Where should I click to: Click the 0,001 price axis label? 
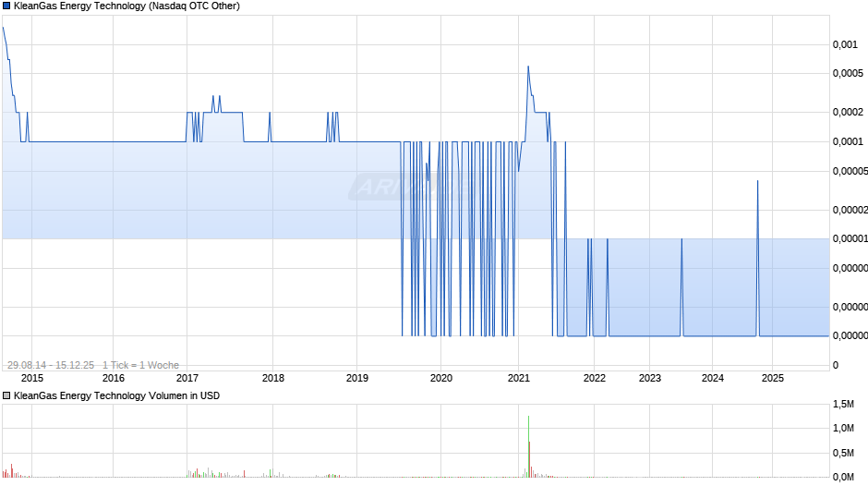[x=845, y=45]
